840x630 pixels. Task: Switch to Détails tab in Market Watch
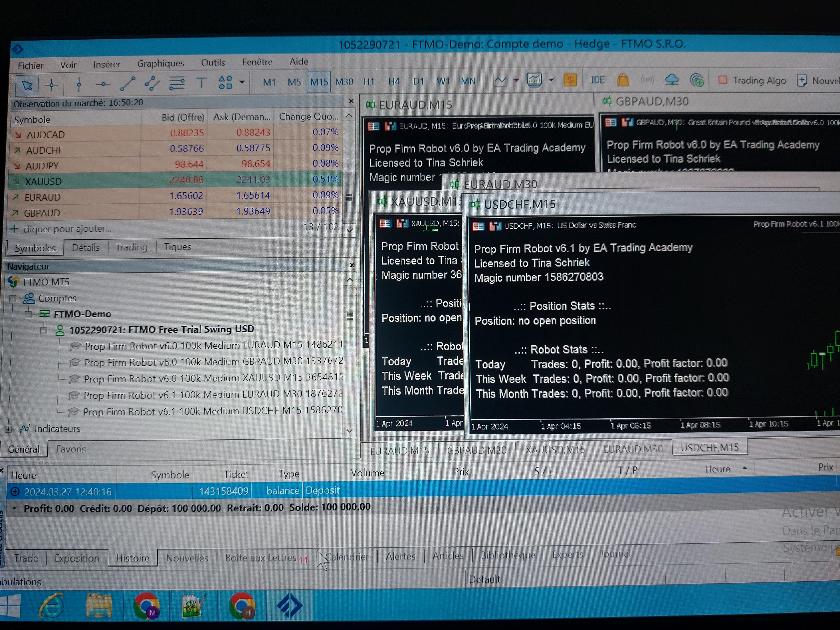pos(86,248)
